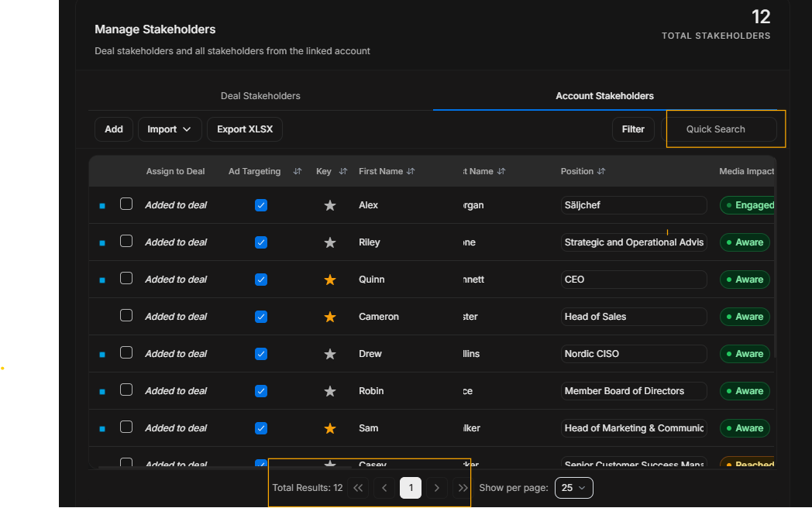Select the Alex row checkbox
Viewport: 812px width, 508px height.
(126, 204)
